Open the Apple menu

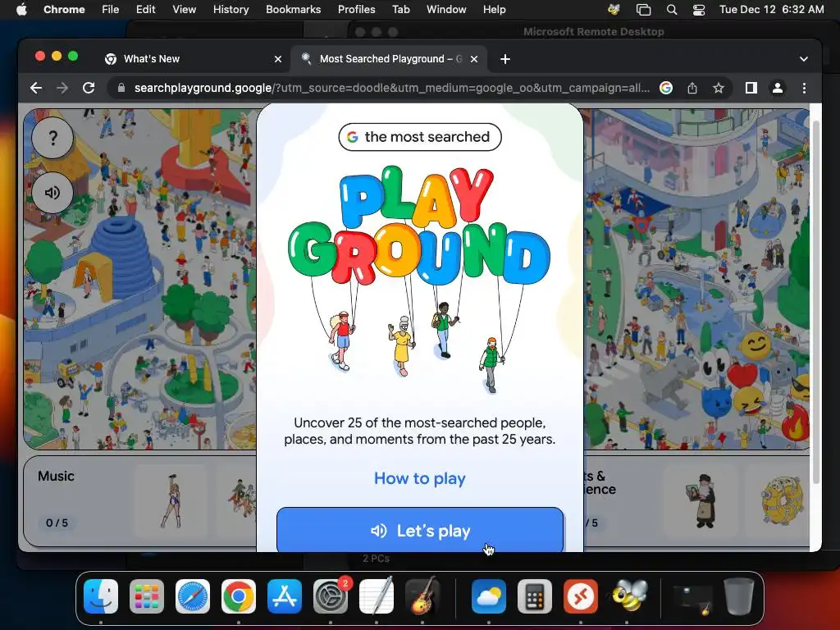[x=21, y=9]
